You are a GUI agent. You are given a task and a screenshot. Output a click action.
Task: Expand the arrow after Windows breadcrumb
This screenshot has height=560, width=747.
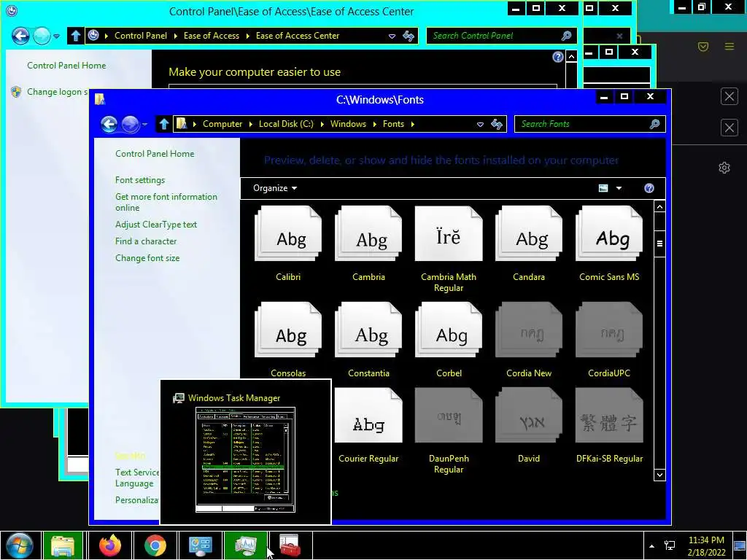[374, 124]
